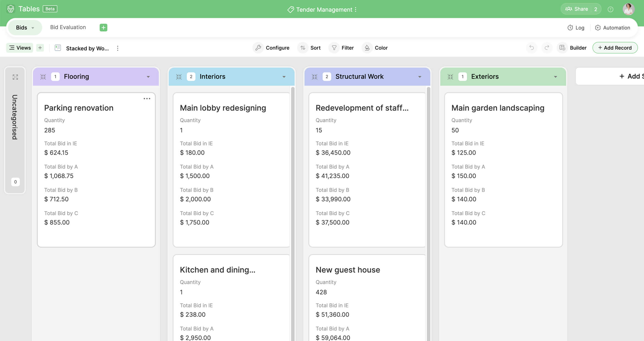This screenshot has width=644, height=341.
Task: Undo the last action
Action: (531, 48)
